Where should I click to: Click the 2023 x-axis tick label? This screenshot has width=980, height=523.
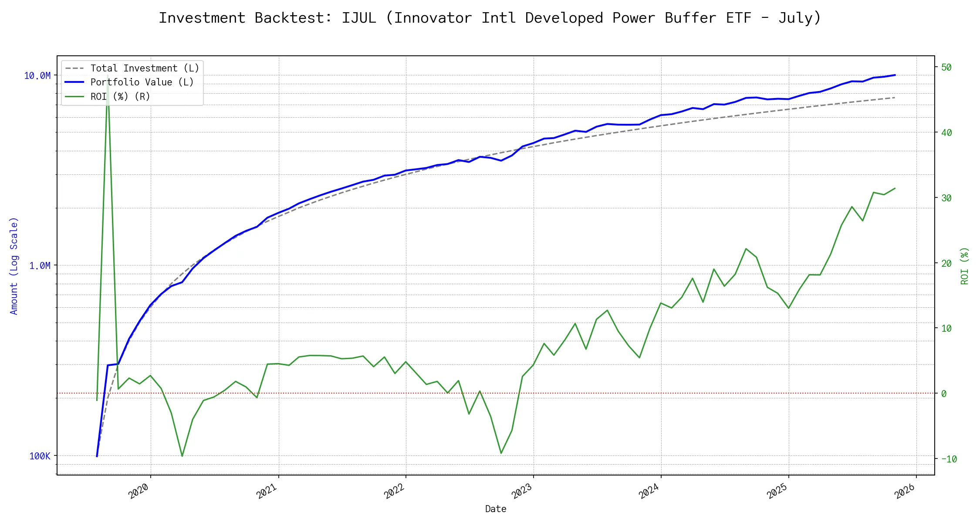coord(522,491)
